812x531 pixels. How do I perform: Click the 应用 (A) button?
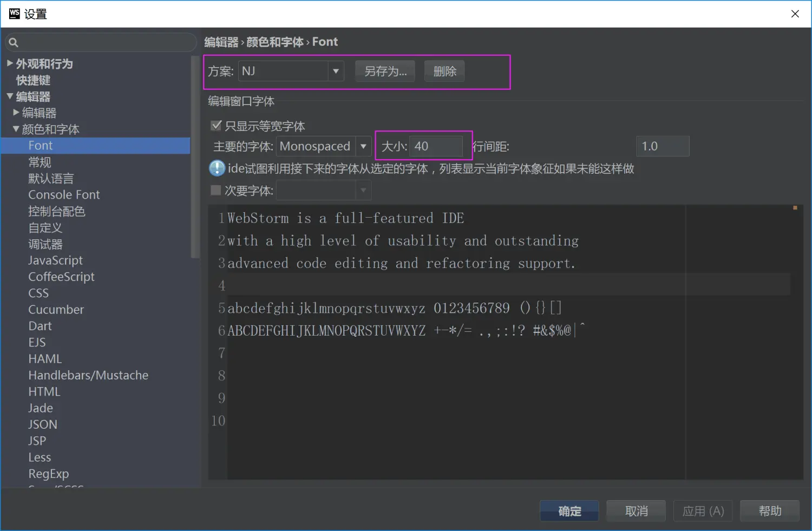pos(703,511)
